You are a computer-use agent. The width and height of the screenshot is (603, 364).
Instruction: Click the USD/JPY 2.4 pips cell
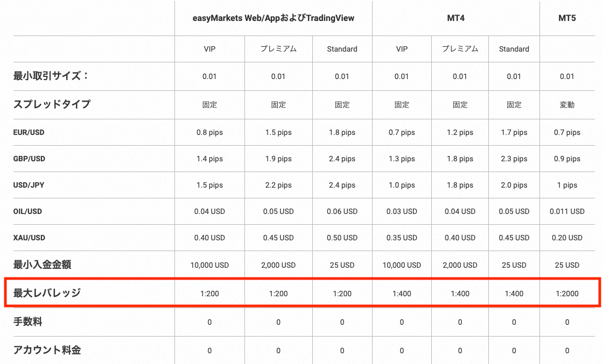pos(342,185)
